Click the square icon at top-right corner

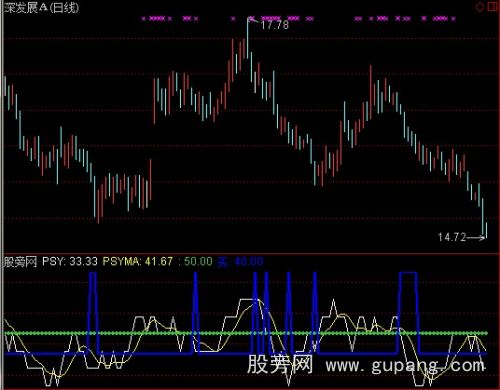[492, 6]
